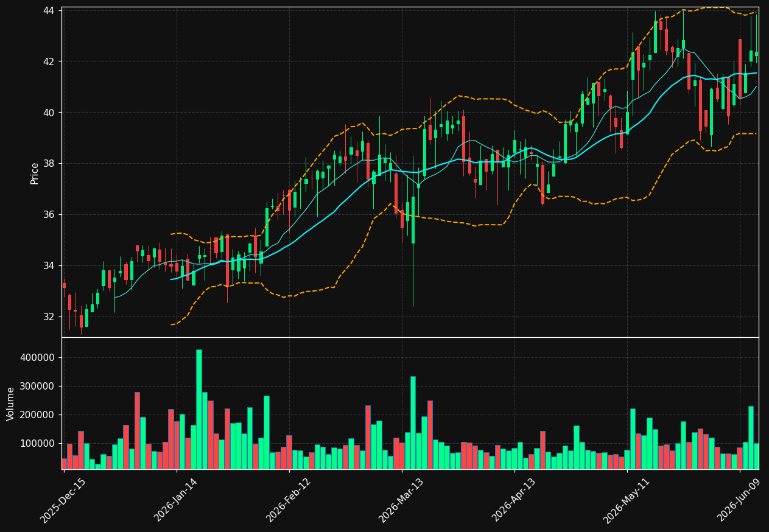Click the 42 price tick label

pos(49,61)
